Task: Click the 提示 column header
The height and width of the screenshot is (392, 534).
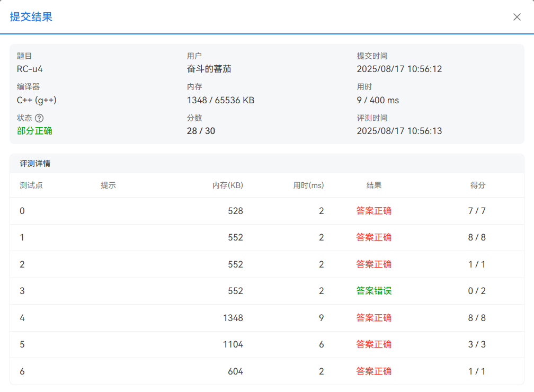Action: (x=108, y=185)
